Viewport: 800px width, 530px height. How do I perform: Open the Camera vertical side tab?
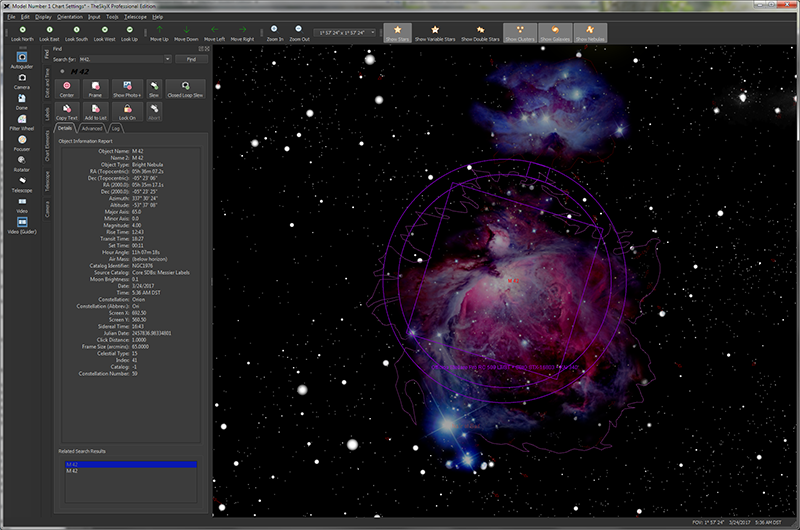pyautogui.click(x=47, y=209)
